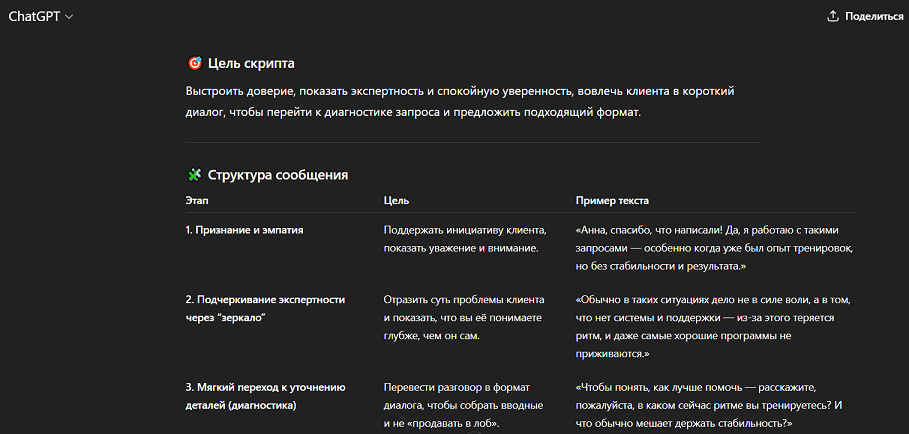Click the row '1. Признание и эмпатия'
The image size is (909, 434).
tap(244, 229)
